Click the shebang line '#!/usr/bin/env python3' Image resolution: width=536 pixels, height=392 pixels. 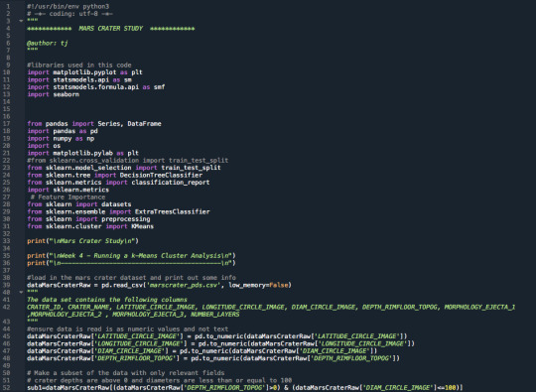(68, 7)
